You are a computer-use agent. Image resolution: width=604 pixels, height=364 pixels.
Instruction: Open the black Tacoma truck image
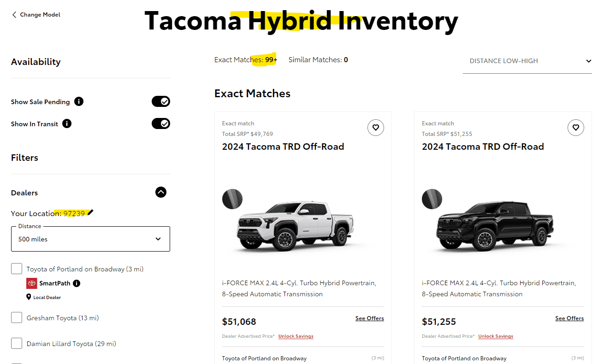(494, 226)
